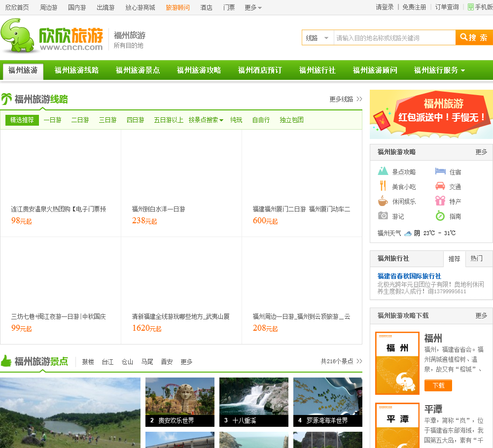Select the 一日游 route tab
Image resolution: width=493 pixels, height=448 pixels.
[x=53, y=120]
